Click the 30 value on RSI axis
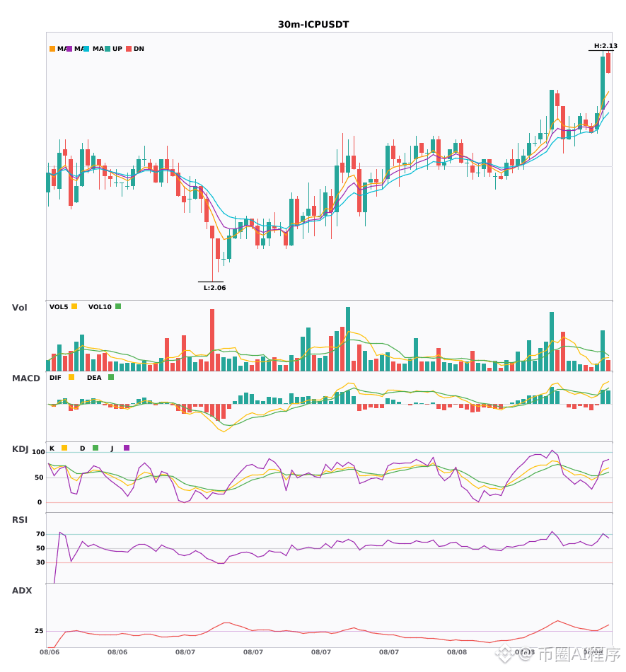This screenshot has width=626, height=672. (x=40, y=562)
